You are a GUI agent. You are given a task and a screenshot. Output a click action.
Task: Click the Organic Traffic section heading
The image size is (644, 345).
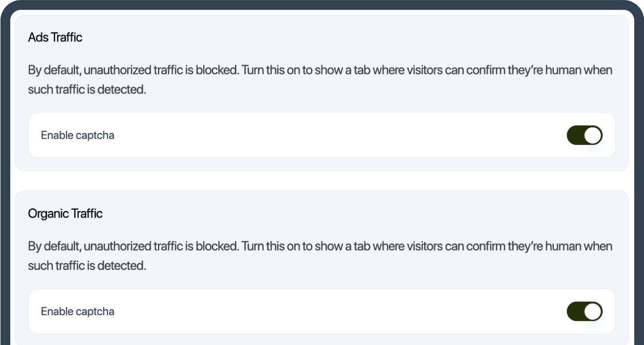(x=65, y=214)
